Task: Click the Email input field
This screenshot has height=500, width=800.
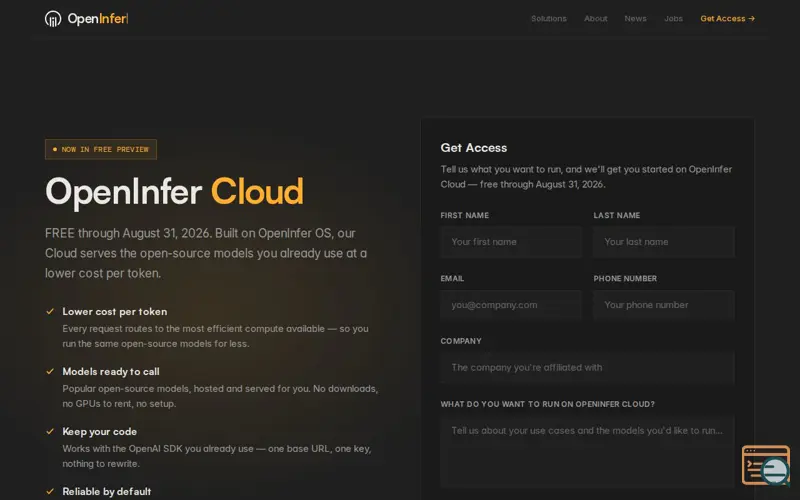Action: coord(511,305)
